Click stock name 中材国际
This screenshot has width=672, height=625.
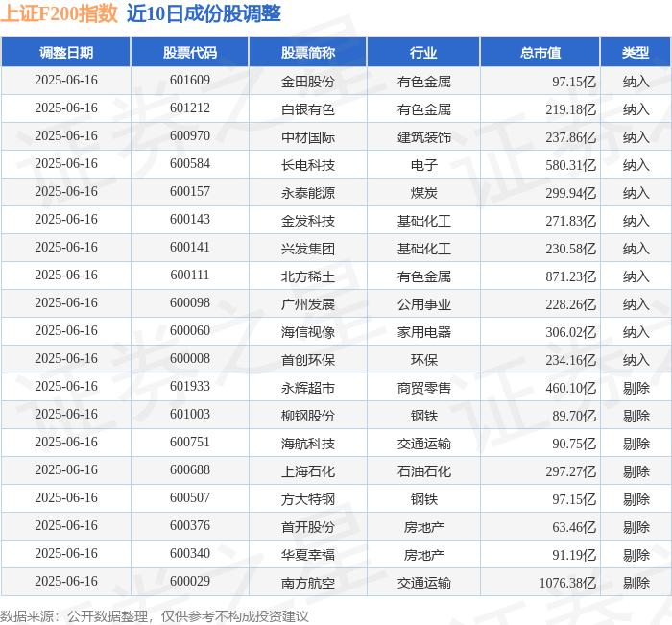pyautogui.click(x=308, y=137)
